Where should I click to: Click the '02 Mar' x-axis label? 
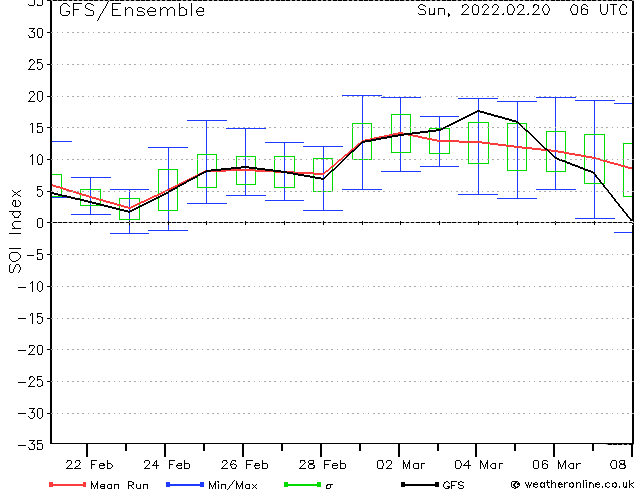[x=401, y=465]
